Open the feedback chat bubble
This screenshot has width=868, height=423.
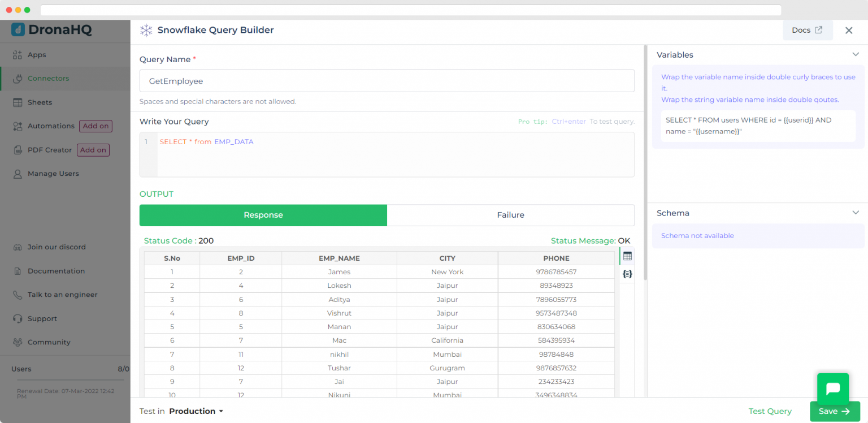[x=832, y=389]
